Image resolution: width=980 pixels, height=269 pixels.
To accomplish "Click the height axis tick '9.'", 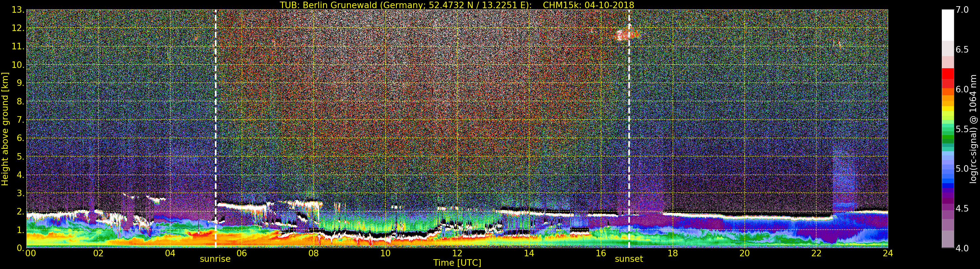I will (x=20, y=83).
